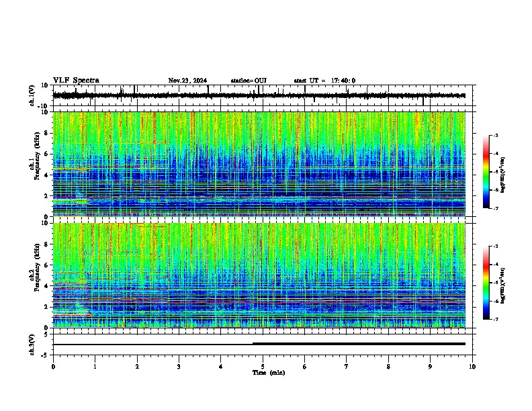Click the "3" tick on the time axis
Viewport: 532px width, 411px height.
(179, 367)
